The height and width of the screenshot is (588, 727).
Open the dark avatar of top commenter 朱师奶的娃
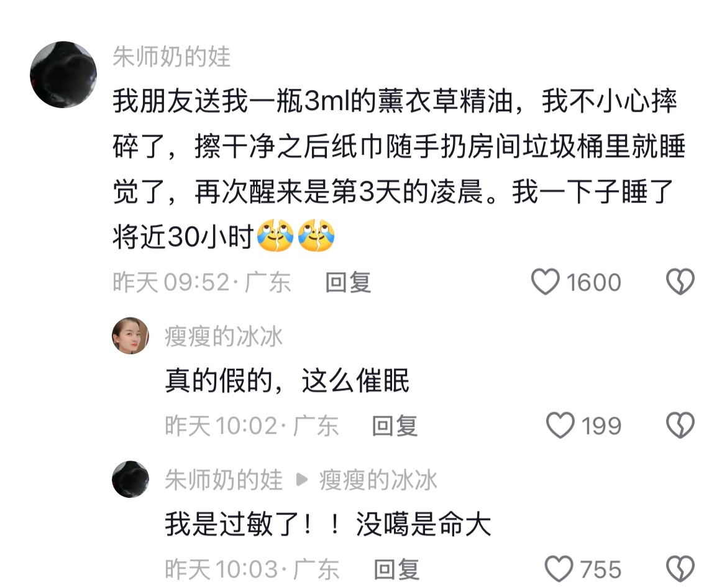[63, 74]
